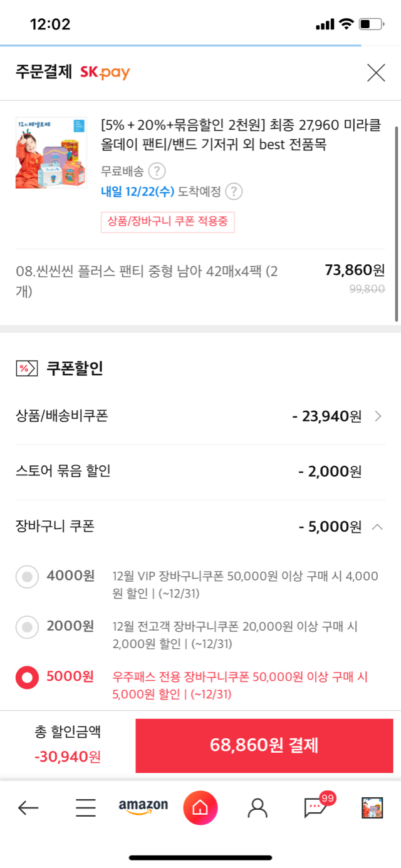This screenshot has height=868, width=401.
Task: Collapse the 장바구니 쿠폰 list
Action: click(377, 527)
